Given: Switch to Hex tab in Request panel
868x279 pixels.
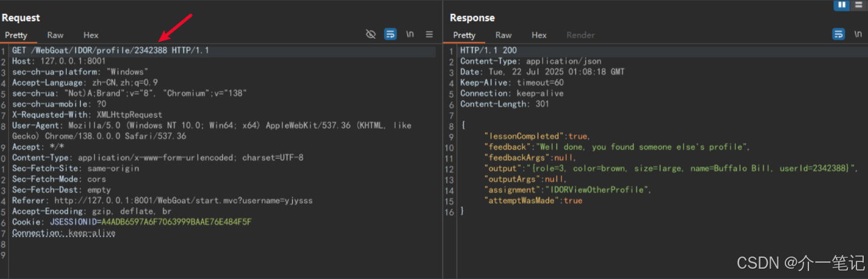Looking at the screenshot, I should pos(91,35).
